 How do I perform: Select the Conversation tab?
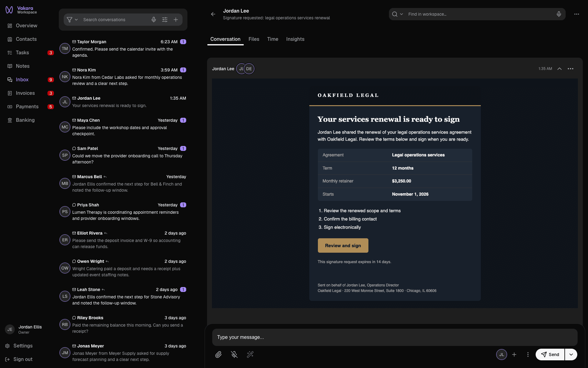(225, 39)
